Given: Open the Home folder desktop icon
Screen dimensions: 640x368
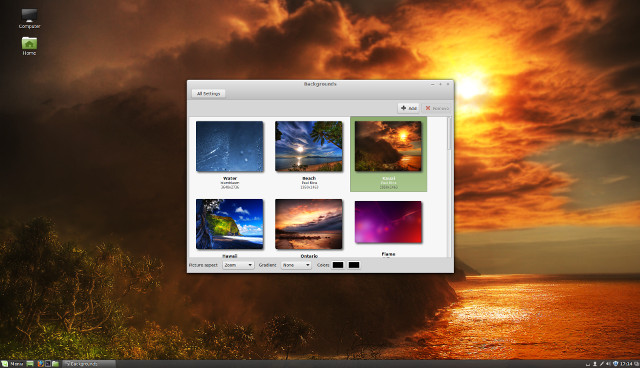Looking at the screenshot, I should (x=29, y=46).
